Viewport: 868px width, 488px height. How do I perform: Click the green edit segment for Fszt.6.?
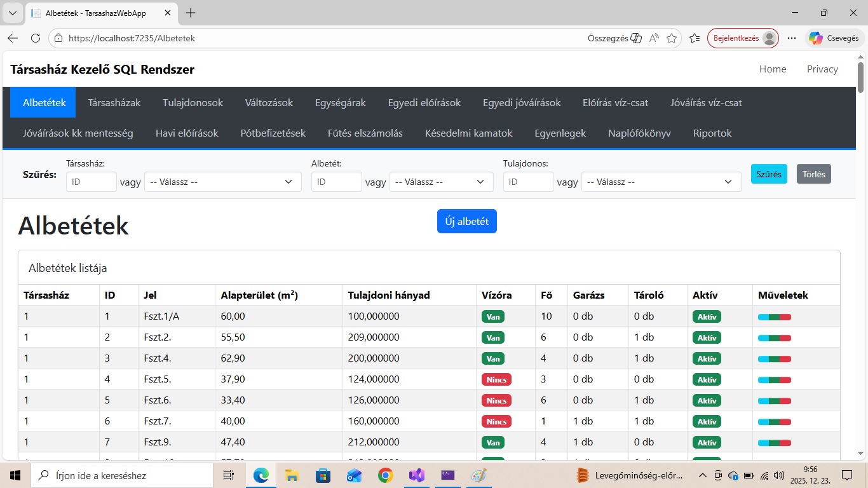click(x=774, y=400)
